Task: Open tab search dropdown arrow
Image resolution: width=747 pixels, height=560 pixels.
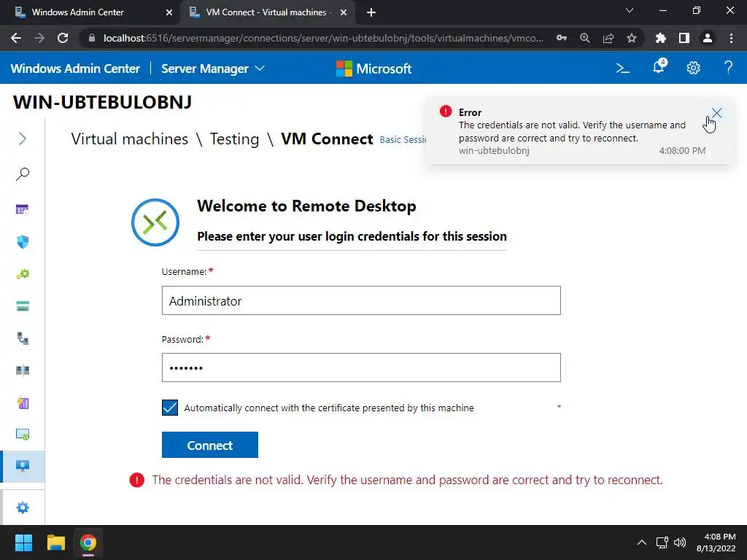Action: (630, 10)
